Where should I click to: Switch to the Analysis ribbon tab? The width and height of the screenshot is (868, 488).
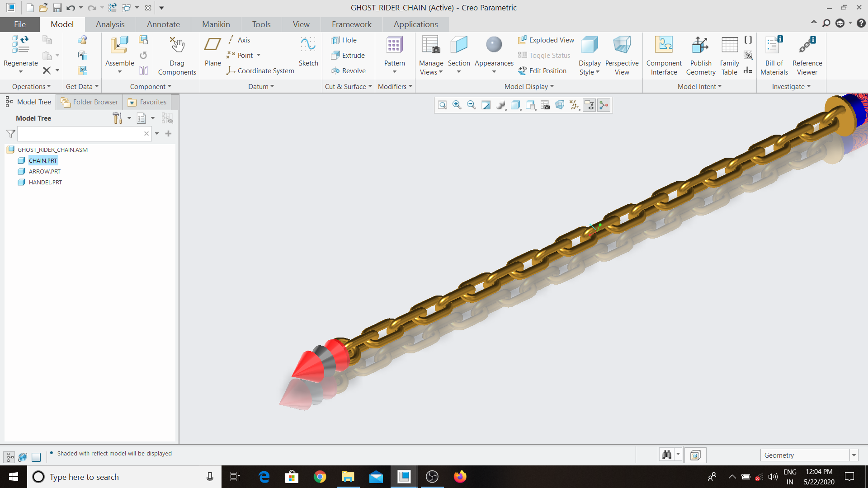click(x=110, y=24)
